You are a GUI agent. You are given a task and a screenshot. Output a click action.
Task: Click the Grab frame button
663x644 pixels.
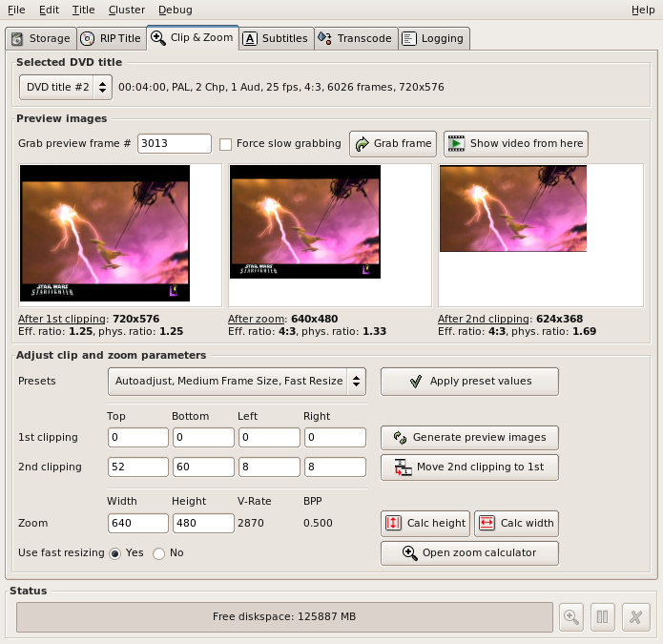(393, 143)
